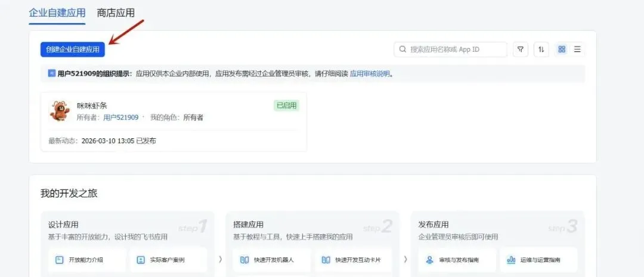
Task: Open the chevron between 设计应用 and 搭建应用
Action: [x=221, y=259]
